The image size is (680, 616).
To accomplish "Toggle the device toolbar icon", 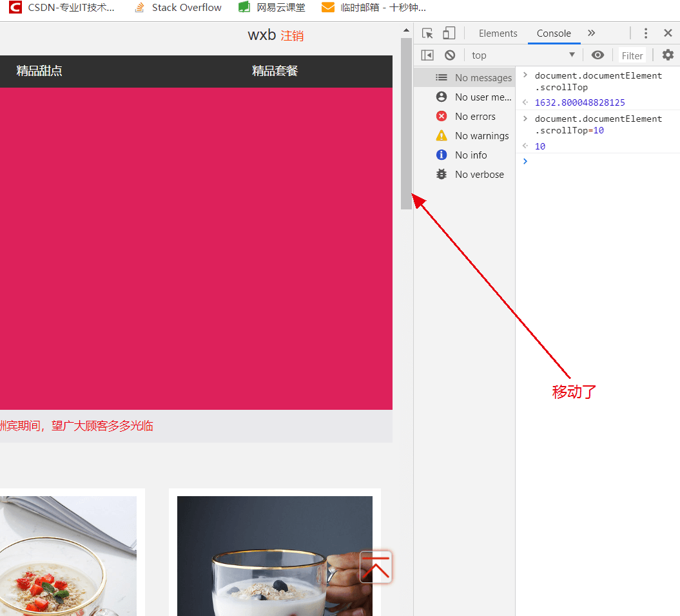I will click(449, 34).
